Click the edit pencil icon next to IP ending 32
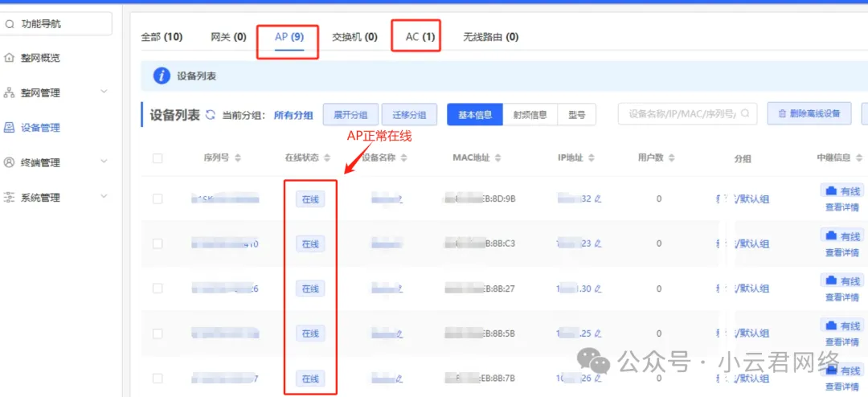 click(598, 198)
